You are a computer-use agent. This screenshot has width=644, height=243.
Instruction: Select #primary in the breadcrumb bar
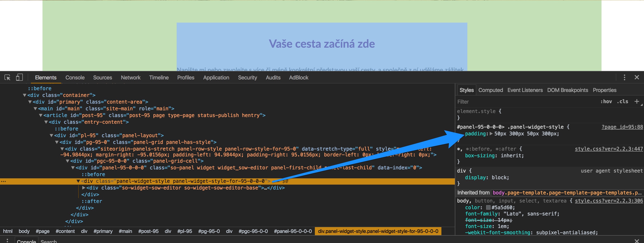tap(103, 231)
